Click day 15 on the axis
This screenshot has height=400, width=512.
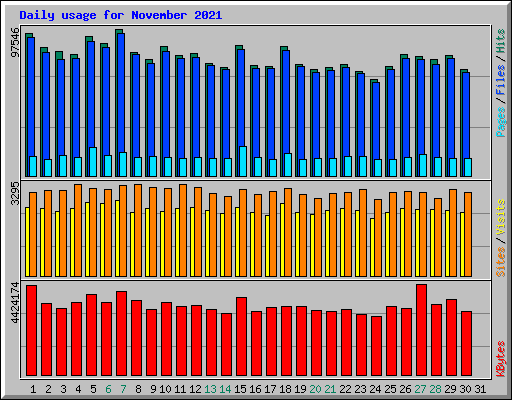(x=240, y=389)
